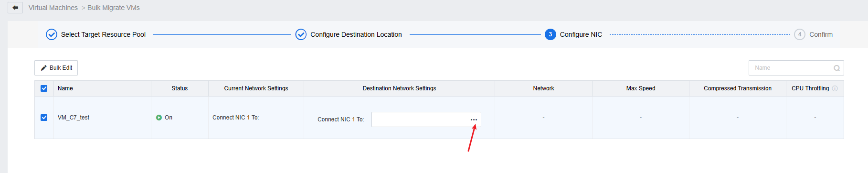Click the Connect NIC 1 To destination input
The image size is (868, 173).
tap(426, 119)
